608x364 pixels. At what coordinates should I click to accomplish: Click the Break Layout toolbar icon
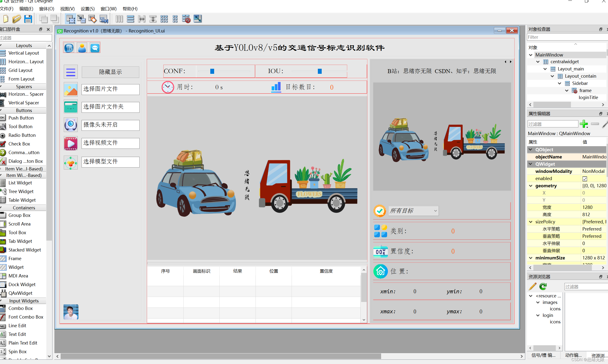tap(186, 19)
